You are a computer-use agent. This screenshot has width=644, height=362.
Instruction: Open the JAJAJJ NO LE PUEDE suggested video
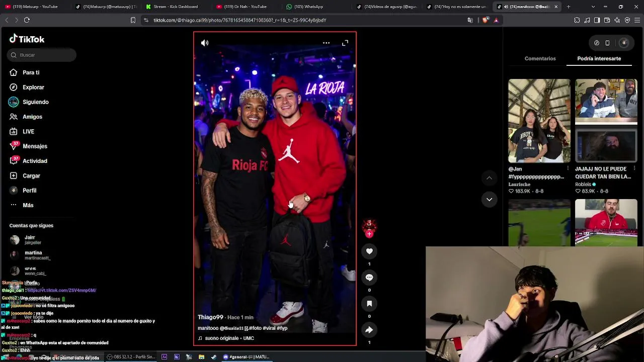[x=606, y=121]
